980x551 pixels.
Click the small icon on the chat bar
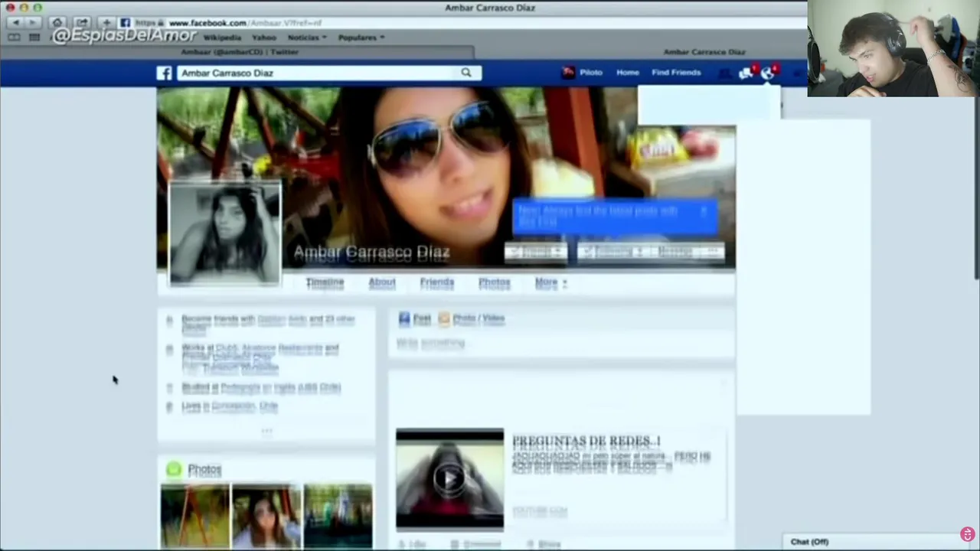[x=968, y=534]
